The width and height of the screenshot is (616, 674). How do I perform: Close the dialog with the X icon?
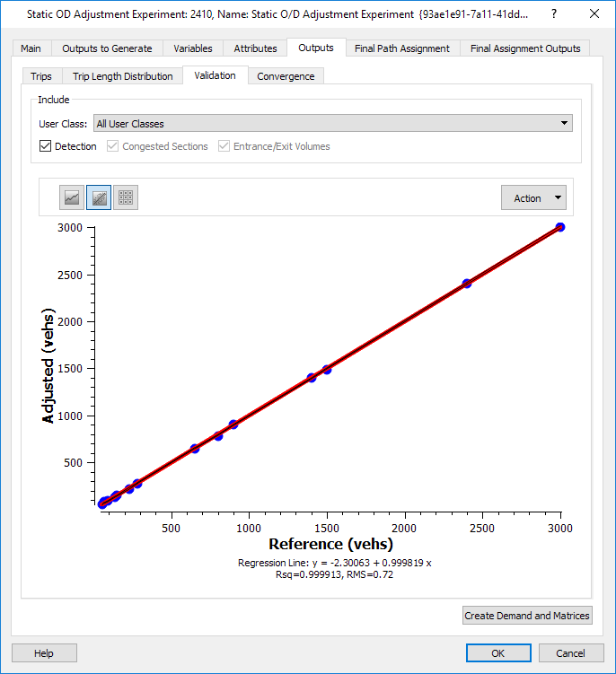pos(594,13)
